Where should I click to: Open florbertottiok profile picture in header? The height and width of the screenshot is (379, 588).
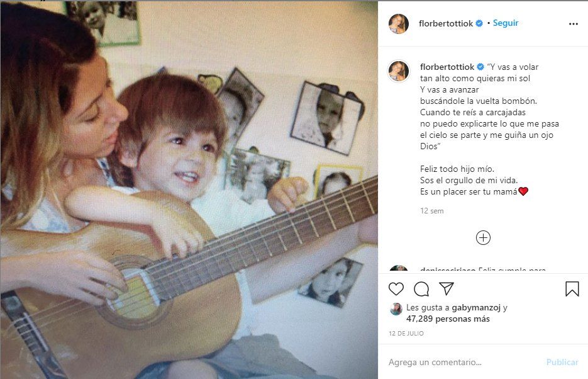[x=399, y=24]
